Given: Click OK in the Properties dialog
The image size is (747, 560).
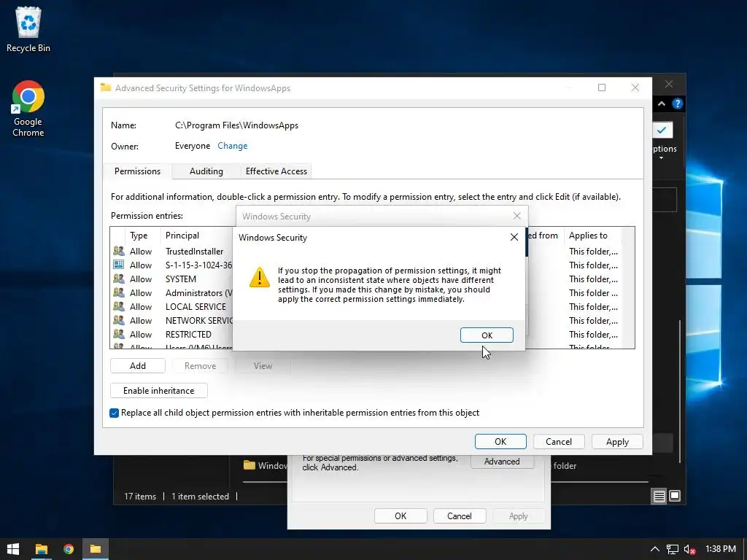Looking at the screenshot, I should [400, 516].
